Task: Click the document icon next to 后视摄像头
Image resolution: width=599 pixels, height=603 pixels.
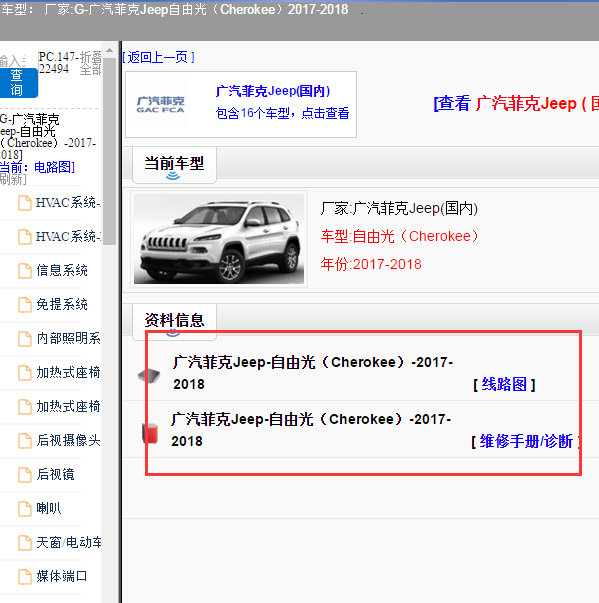Action: [25, 441]
